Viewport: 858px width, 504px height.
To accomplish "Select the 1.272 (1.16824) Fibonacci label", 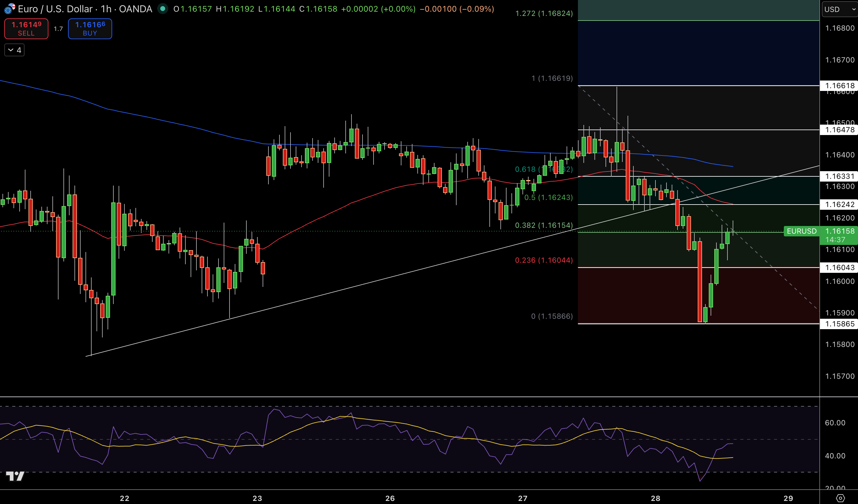I will [x=544, y=13].
